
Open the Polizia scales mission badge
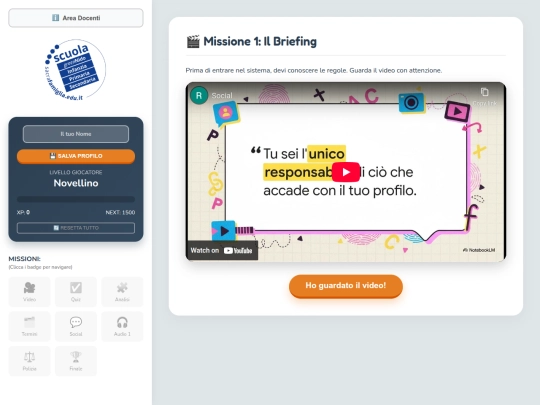click(x=29, y=361)
